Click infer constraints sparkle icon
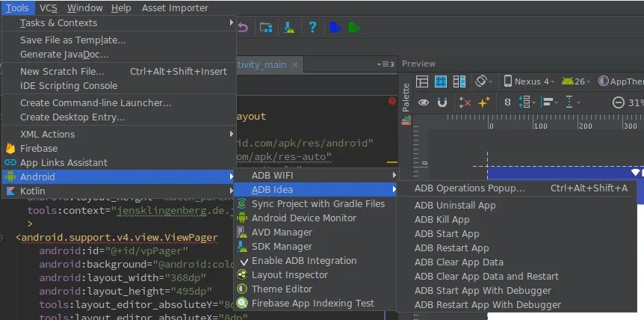 pyautogui.click(x=484, y=102)
